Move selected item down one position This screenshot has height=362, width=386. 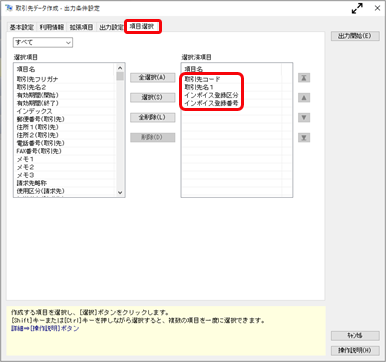click(304, 117)
